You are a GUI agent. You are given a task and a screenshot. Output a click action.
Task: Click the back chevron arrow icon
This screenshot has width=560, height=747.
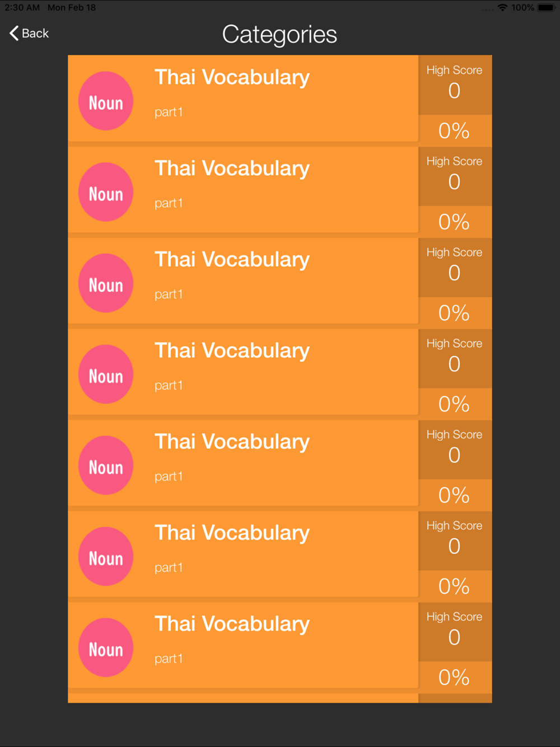coord(14,33)
